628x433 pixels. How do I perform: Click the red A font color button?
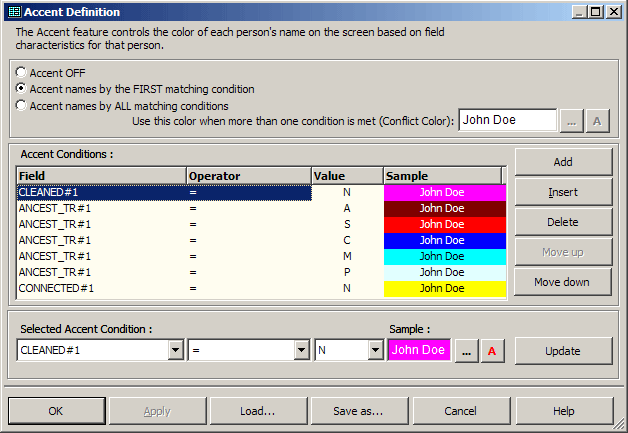492,351
